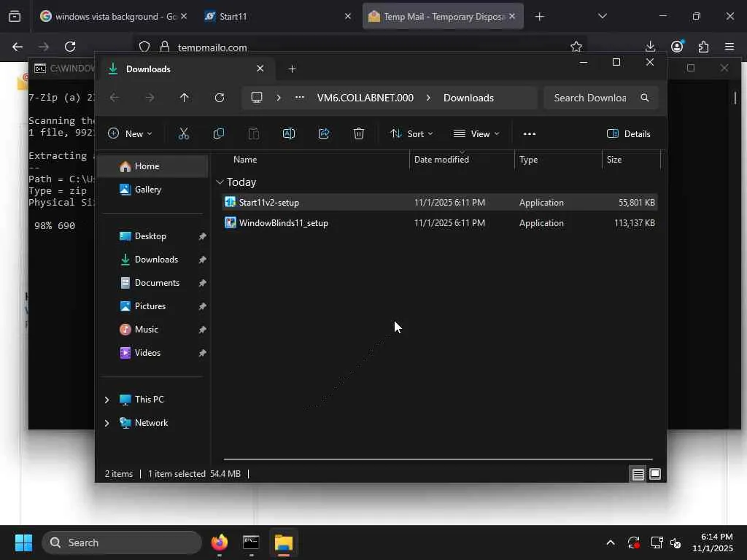Open the Windows Start button
This screenshot has height=560, width=747.
tap(23, 542)
